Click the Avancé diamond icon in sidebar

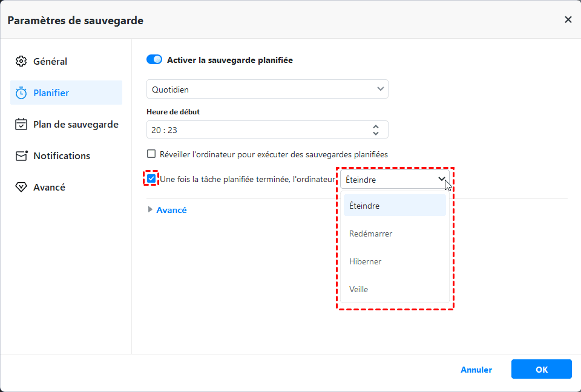(x=21, y=187)
